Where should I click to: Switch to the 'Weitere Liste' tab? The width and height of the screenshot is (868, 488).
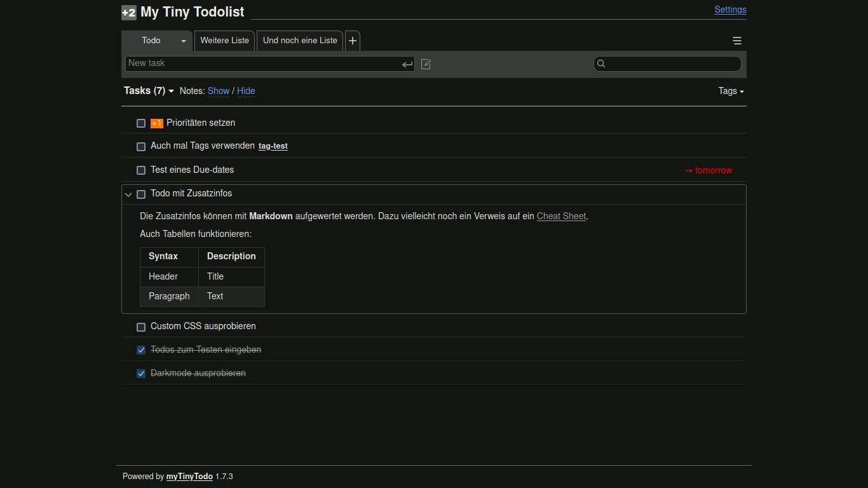[224, 41]
